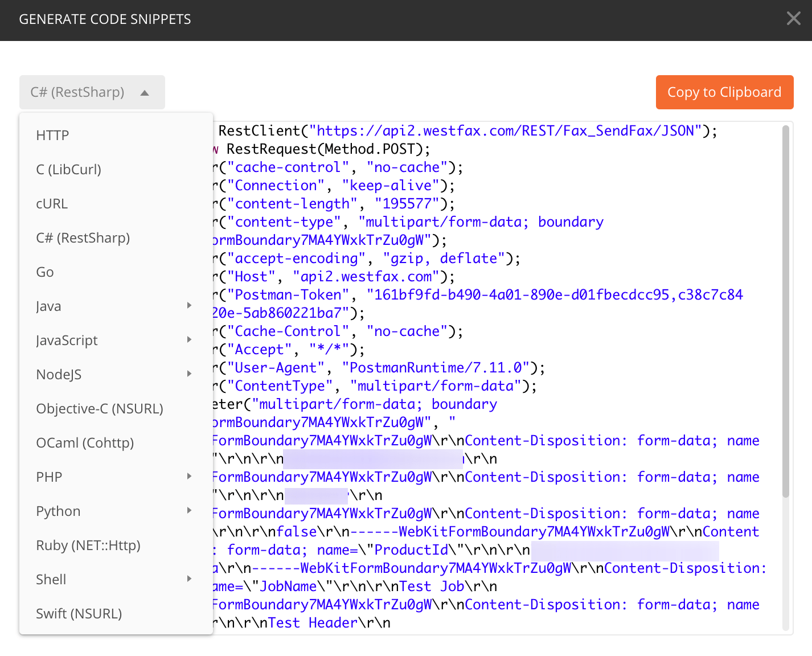Image resolution: width=812 pixels, height=656 pixels.
Task: Click Copy to Clipboard button
Action: (724, 92)
